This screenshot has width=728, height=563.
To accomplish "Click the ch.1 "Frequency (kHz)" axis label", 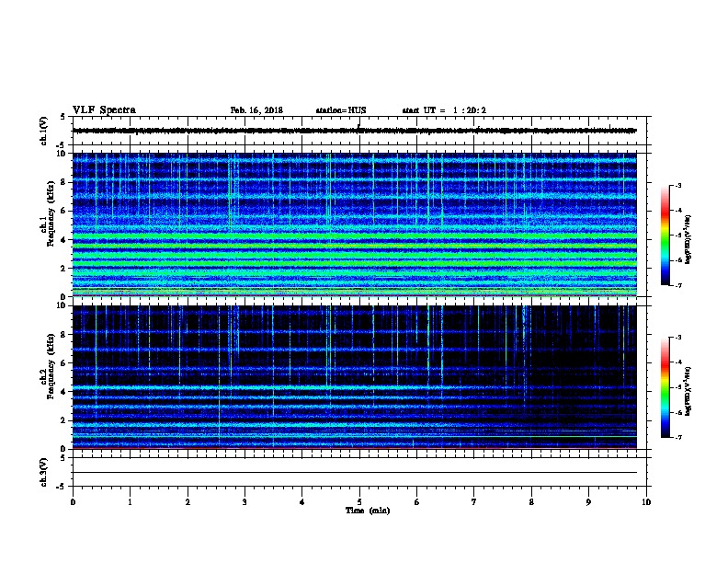I will pos(51,214).
